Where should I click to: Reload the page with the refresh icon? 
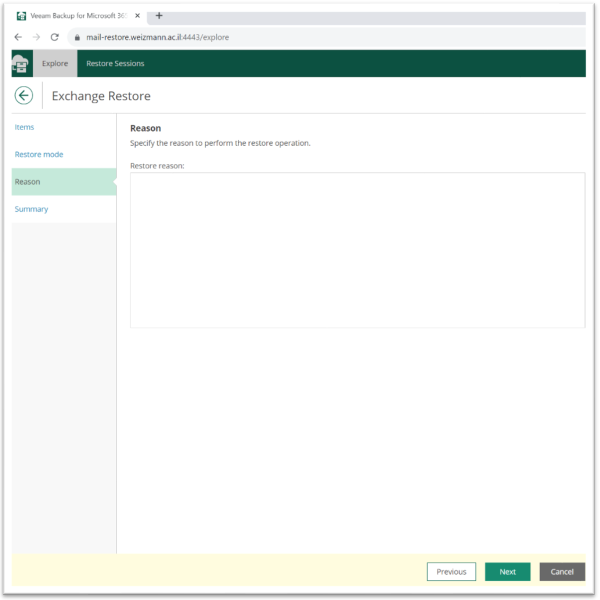tap(54, 36)
